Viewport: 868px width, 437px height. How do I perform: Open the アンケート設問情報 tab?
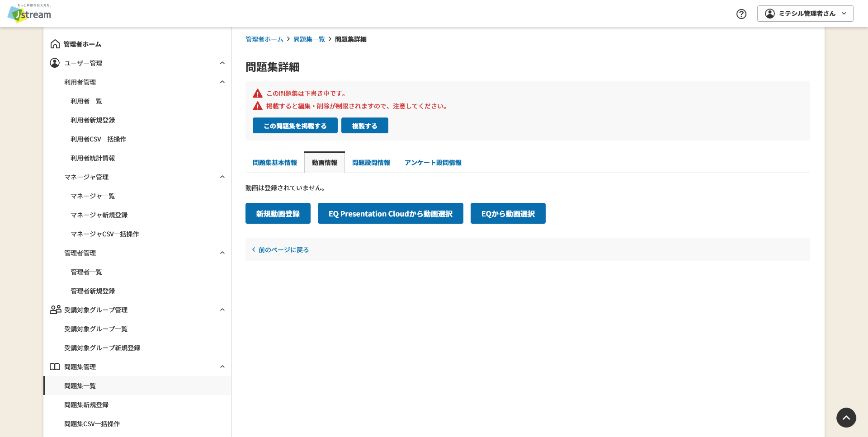point(433,163)
